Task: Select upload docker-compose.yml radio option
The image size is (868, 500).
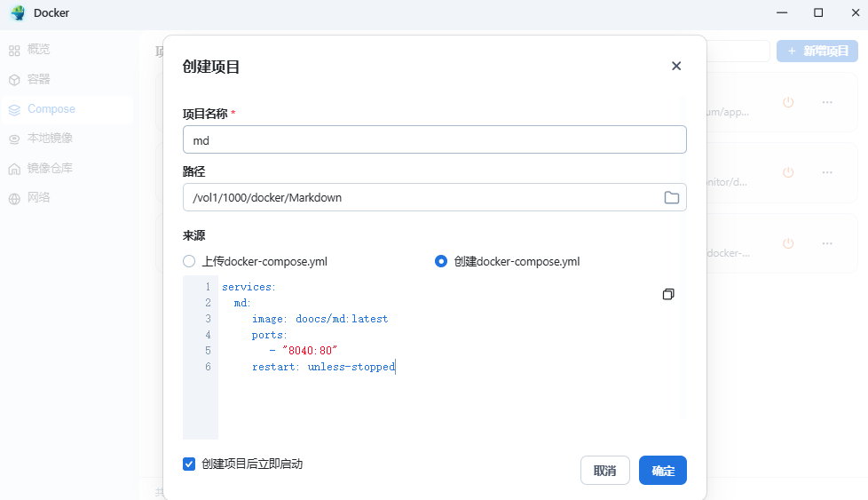Action: (x=189, y=261)
